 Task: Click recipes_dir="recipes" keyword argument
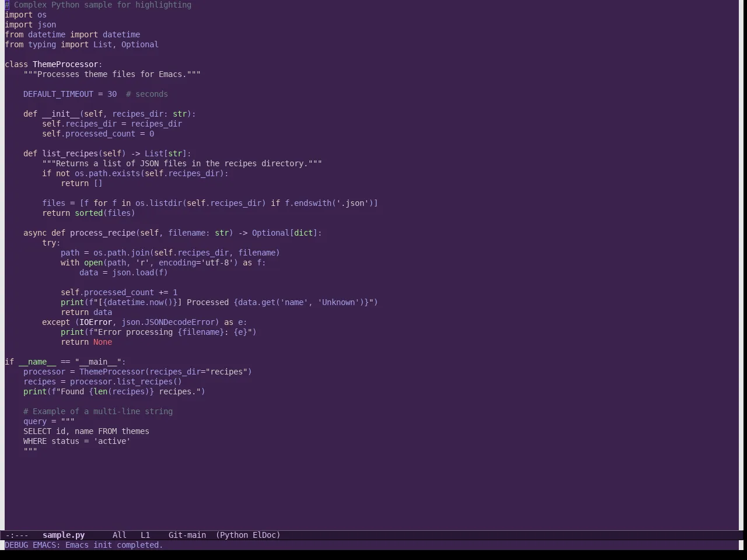coord(198,372)
